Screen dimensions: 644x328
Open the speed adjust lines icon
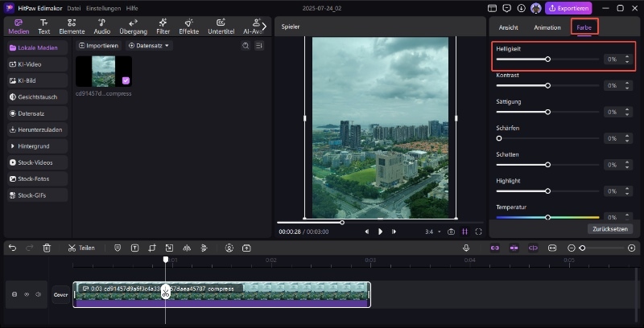[204, 248]
